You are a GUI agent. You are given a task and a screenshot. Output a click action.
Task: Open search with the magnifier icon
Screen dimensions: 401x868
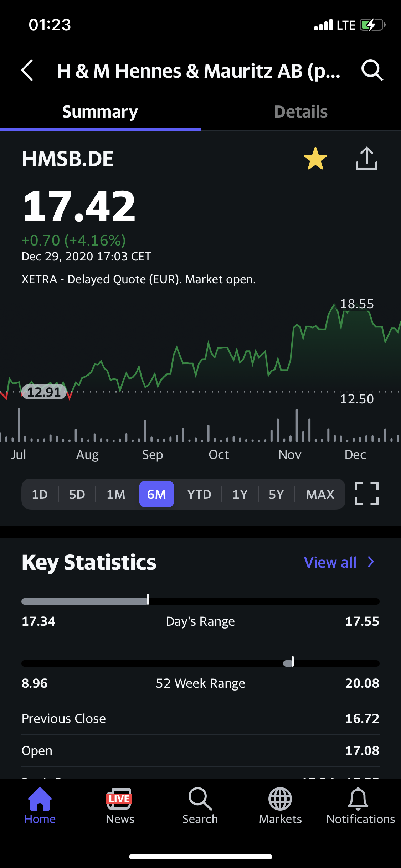[372, 70]
